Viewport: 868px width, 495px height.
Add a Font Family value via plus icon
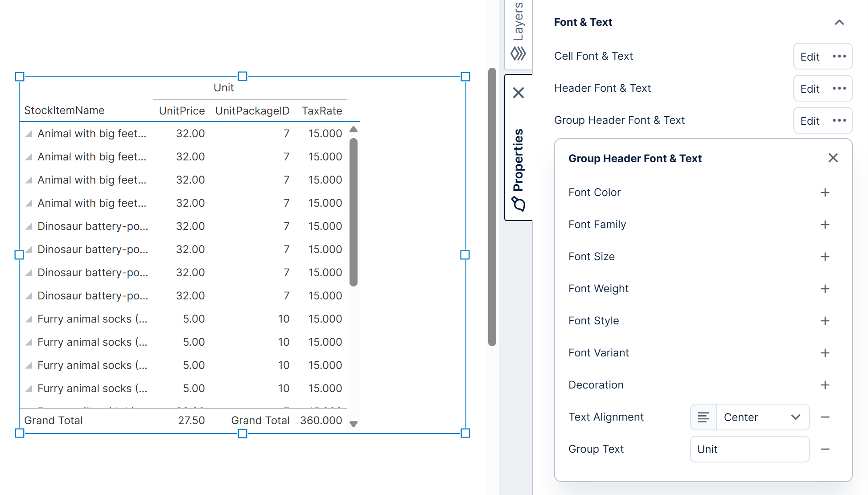point(825,224)
